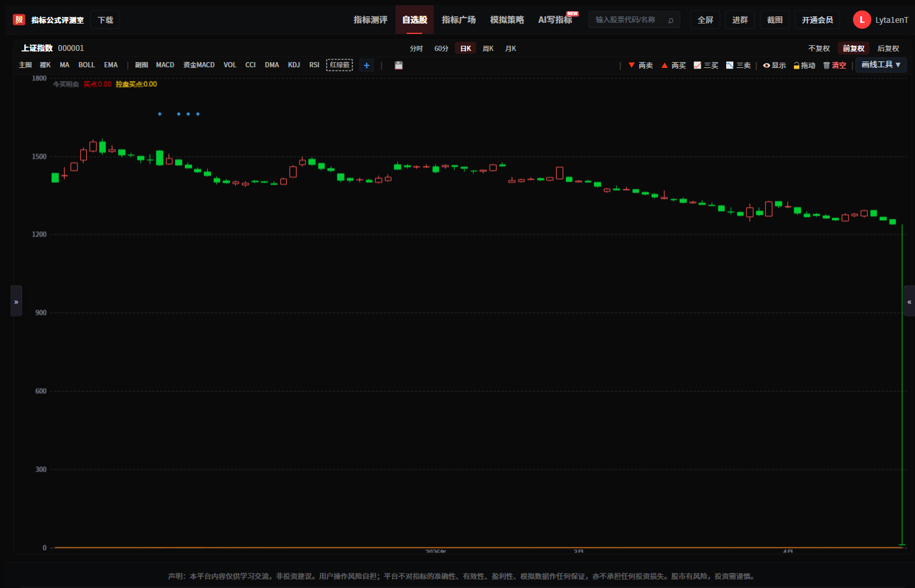Select the VOL sub-chart indicator

(230, 65)
